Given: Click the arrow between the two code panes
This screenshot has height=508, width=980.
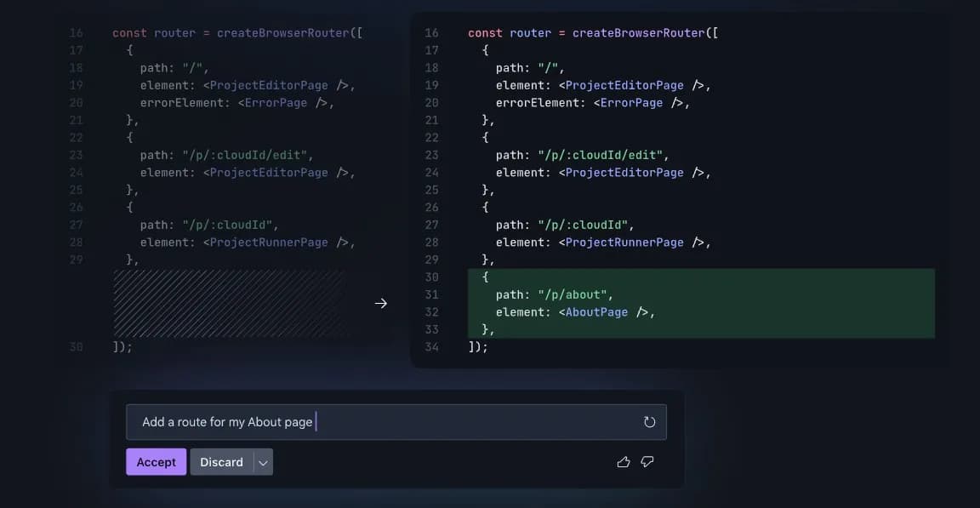Looking at the screenshot, I should click(381, 303).
